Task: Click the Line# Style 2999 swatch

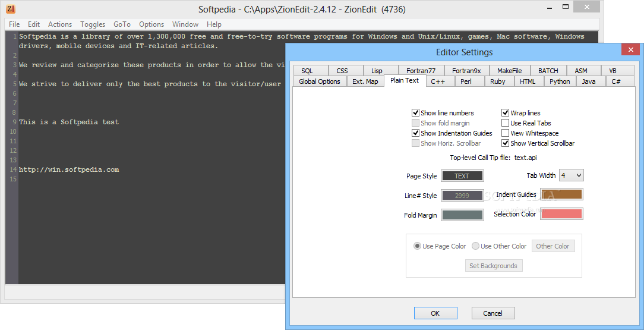Action: (462, 196)
